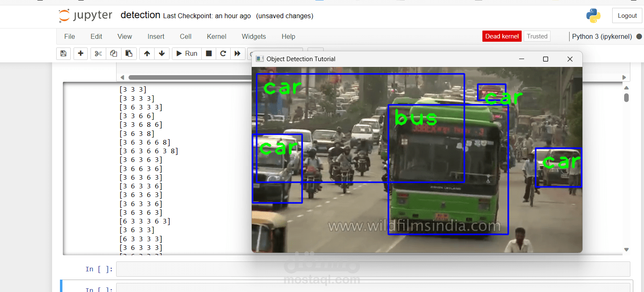Select output line "[6 3 3 3 3]"

141,239
